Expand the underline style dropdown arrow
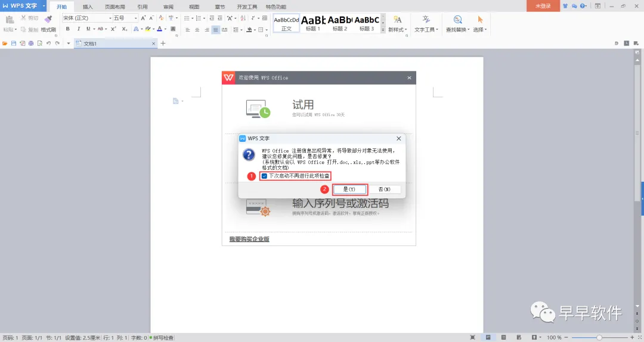The height and width of the screenshot is (342, 644). [x=94, y=29]
